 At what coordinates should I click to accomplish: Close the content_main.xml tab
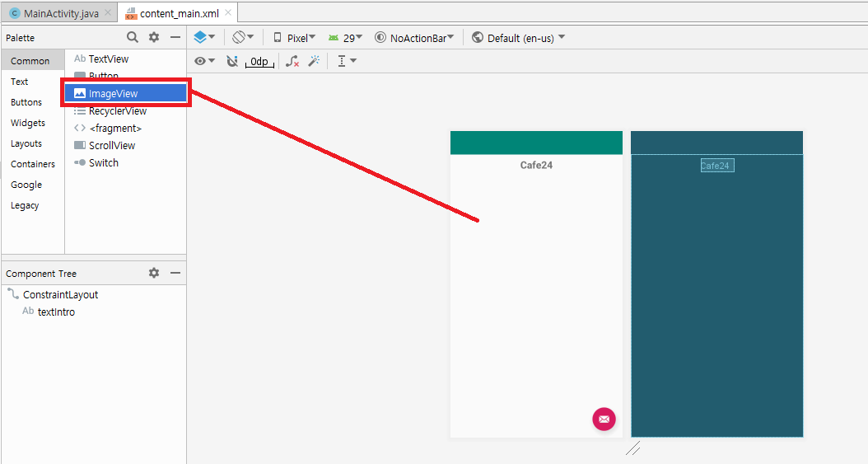[x=228, y=12]
